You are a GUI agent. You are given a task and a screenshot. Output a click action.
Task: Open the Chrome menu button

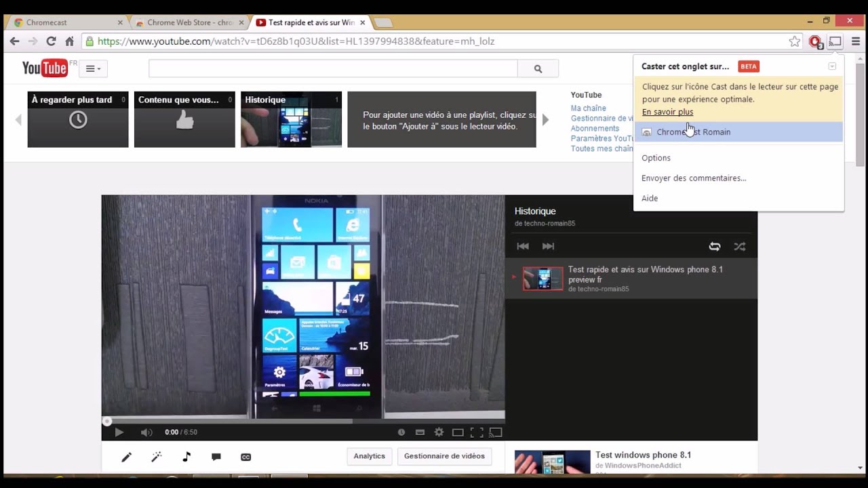click(855, 41)
